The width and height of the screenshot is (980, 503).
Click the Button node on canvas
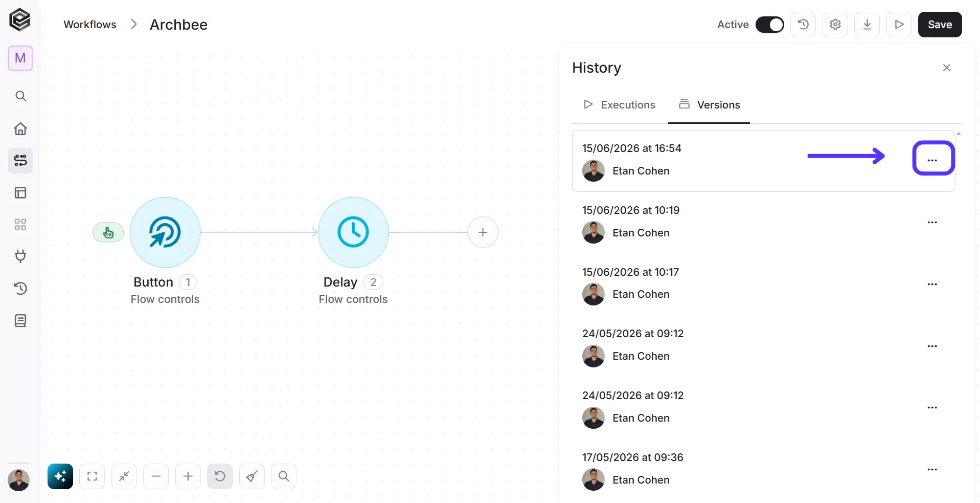click(165, 232)
